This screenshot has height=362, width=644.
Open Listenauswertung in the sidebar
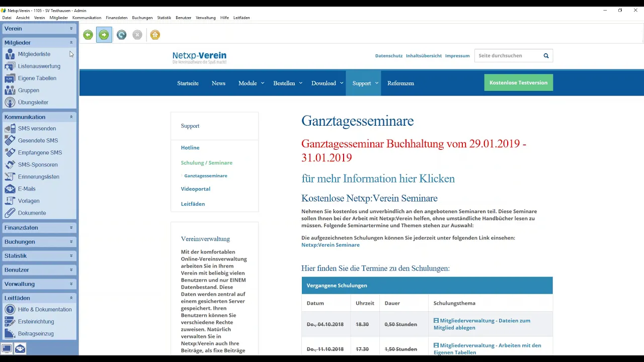(x=39, y=66)
